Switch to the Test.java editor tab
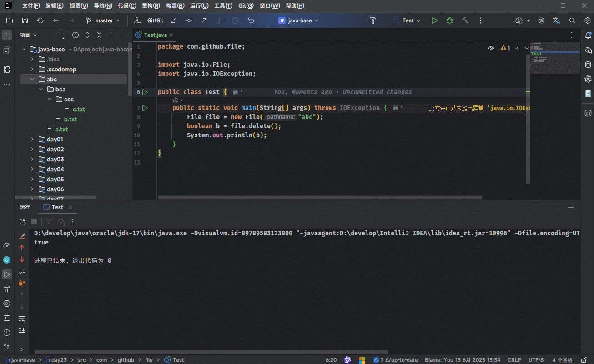Image resolution: width=594 pixels, height=364 pixels. click(155, 35)
